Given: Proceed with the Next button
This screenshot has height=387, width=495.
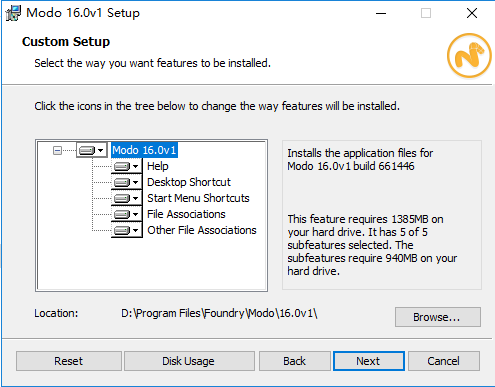Looking at the screenshot, I should click(x=369, y=361).
